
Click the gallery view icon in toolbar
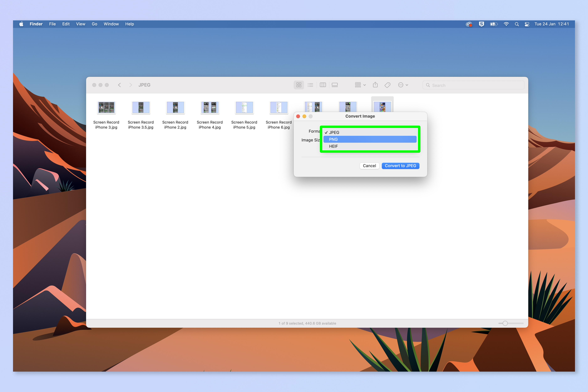point(335,85)
